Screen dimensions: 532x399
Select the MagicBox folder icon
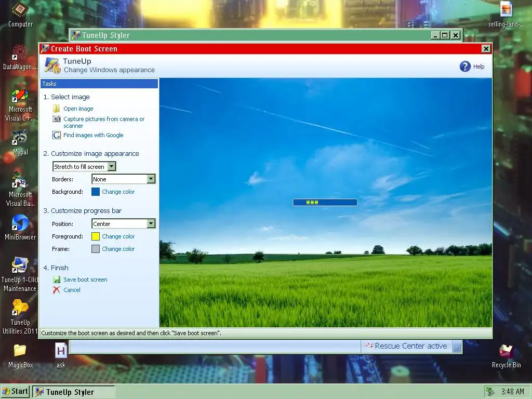coord(20,355)
